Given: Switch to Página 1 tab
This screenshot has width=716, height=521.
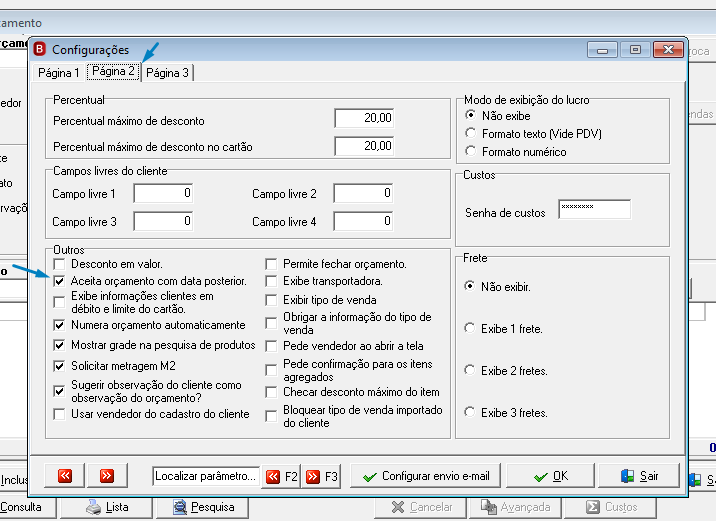Looking at the screenshot, I should pos(59,73).
